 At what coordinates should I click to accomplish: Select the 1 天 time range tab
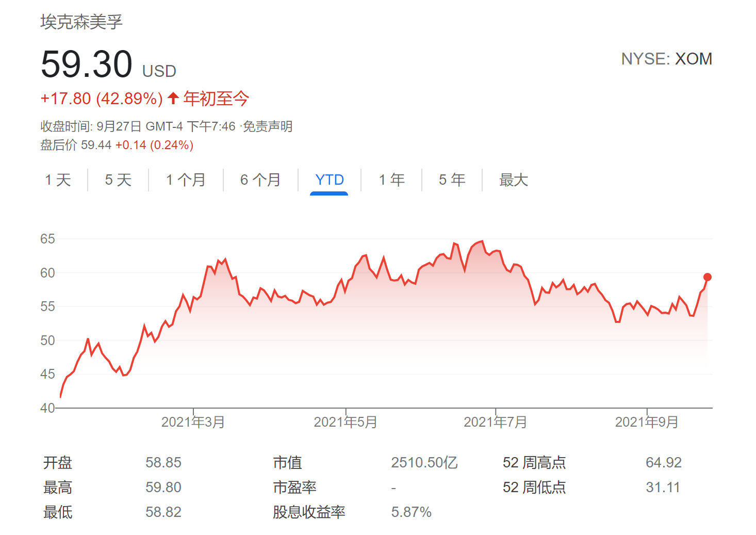tap(58, 180)
